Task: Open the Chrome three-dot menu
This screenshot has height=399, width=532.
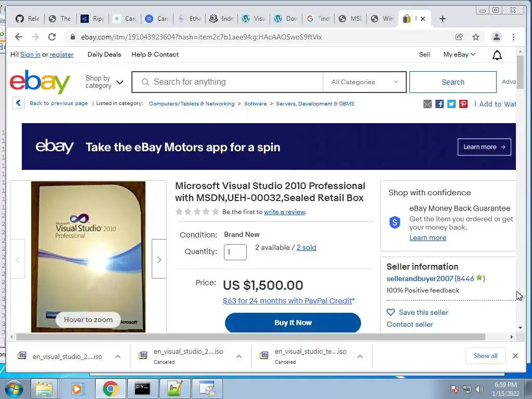Action: [x=513, y=37]
